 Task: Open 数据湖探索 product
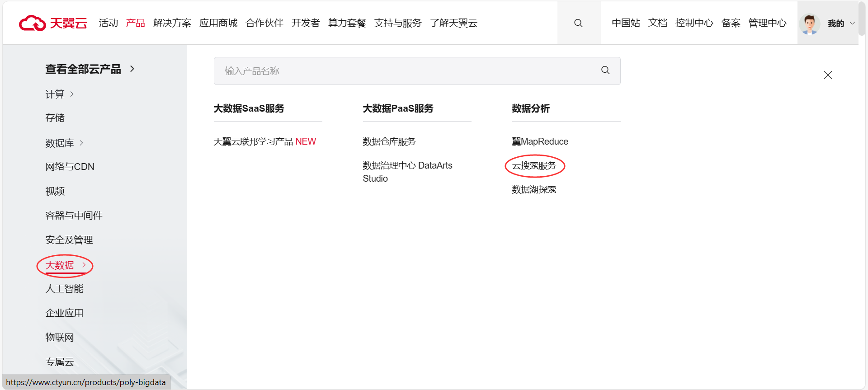click(x=534, y=189)
